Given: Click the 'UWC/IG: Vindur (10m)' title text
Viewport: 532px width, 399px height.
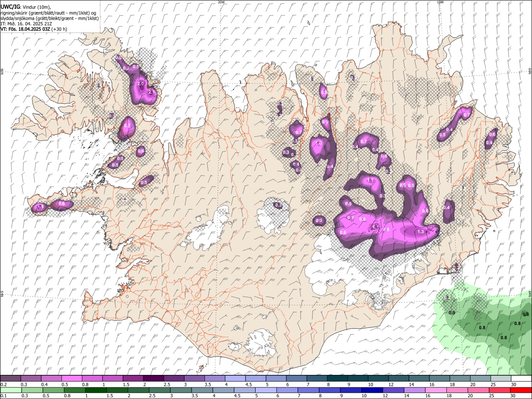Looking at the screenshot, I should click(25, 7).
